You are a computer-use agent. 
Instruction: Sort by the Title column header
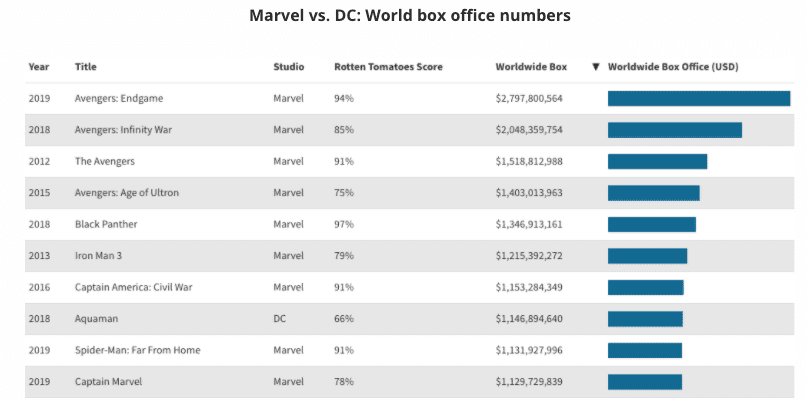point(86,67)
